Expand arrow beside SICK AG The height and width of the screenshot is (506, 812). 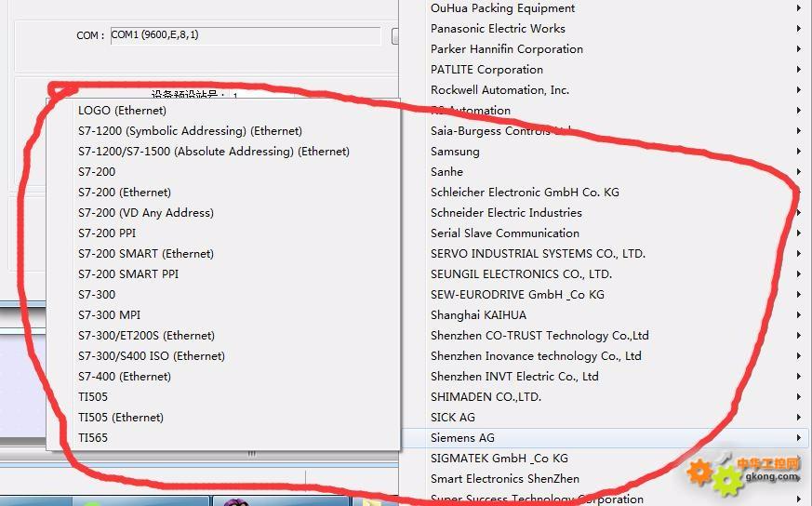(x=799, y=418)
